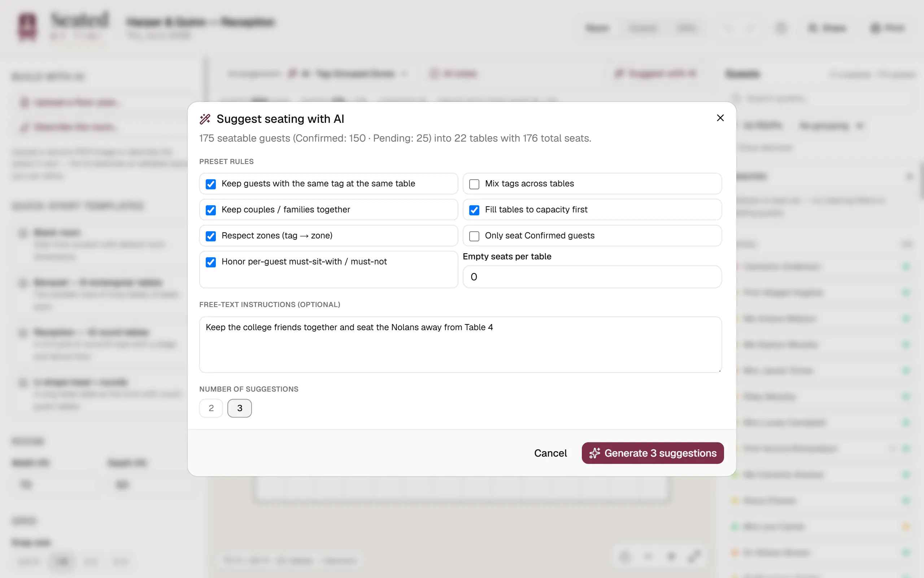Click into the free-text instructions box

[x=460, y=344]
